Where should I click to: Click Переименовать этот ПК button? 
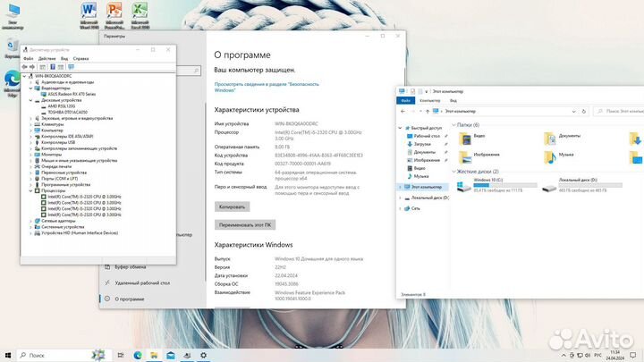245,225
